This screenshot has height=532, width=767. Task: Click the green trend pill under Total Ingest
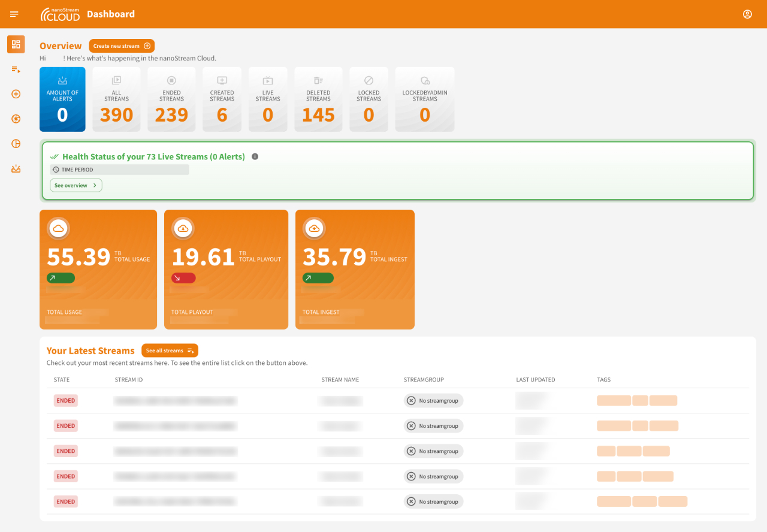318,278
